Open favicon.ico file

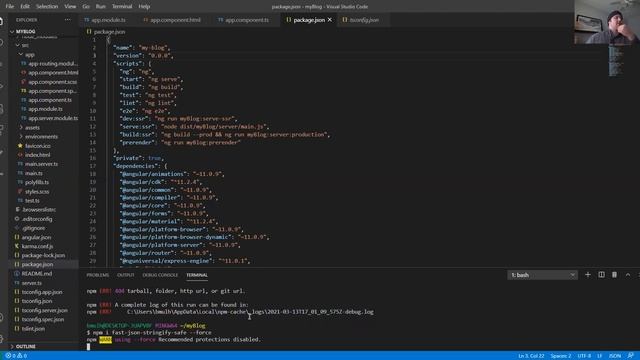coord(38,146)
